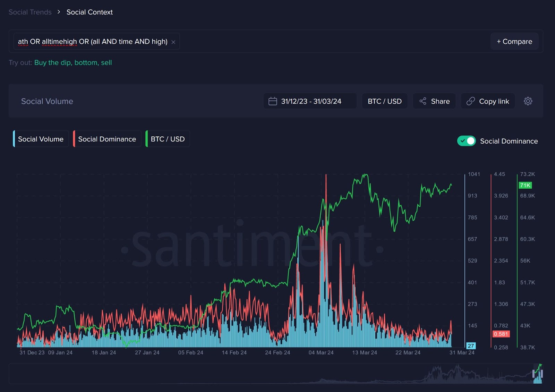
Task: Open chart settings gear icon
Action: click(x=528, y=101)
